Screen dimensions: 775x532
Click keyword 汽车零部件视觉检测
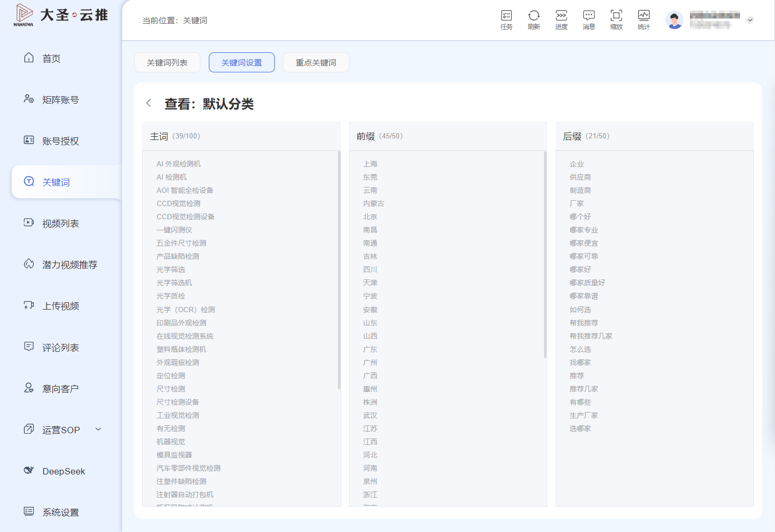coord(189,468)
